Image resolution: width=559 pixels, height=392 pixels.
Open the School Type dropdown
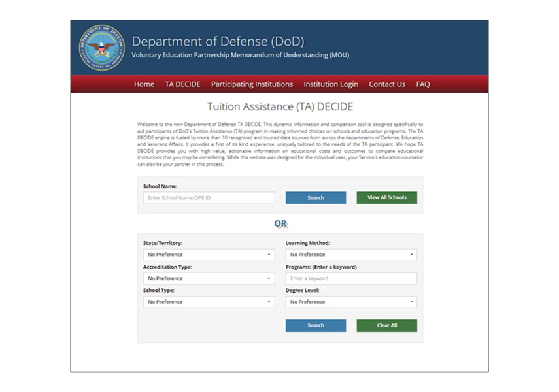[209, 302]
